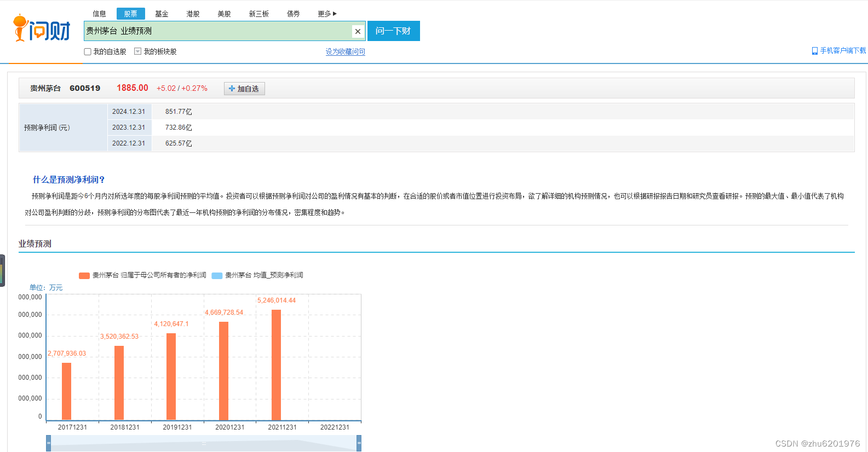Click the plus icon on 加自选 button
The height and width of the screenshot is (452, 868).
[232, 89]
